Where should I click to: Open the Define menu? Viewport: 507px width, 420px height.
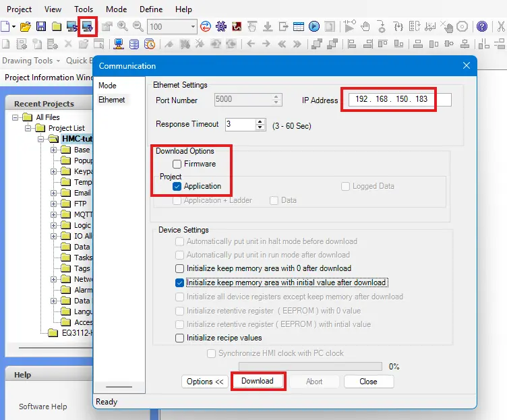[150, 9]
